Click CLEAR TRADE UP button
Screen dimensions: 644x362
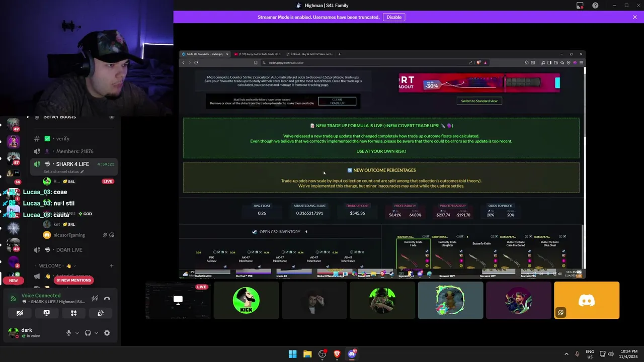tap(337, 101)
